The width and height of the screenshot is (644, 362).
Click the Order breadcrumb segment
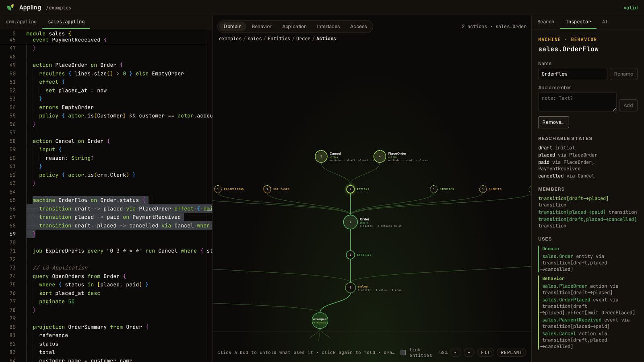click(x=303, y=39)
